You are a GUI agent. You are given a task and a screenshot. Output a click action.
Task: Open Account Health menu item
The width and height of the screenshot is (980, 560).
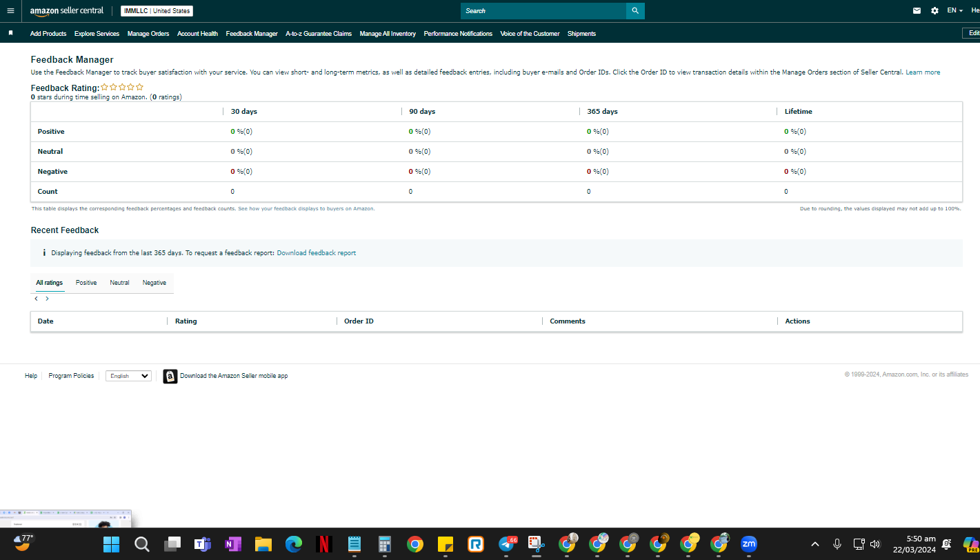point(197,34)
